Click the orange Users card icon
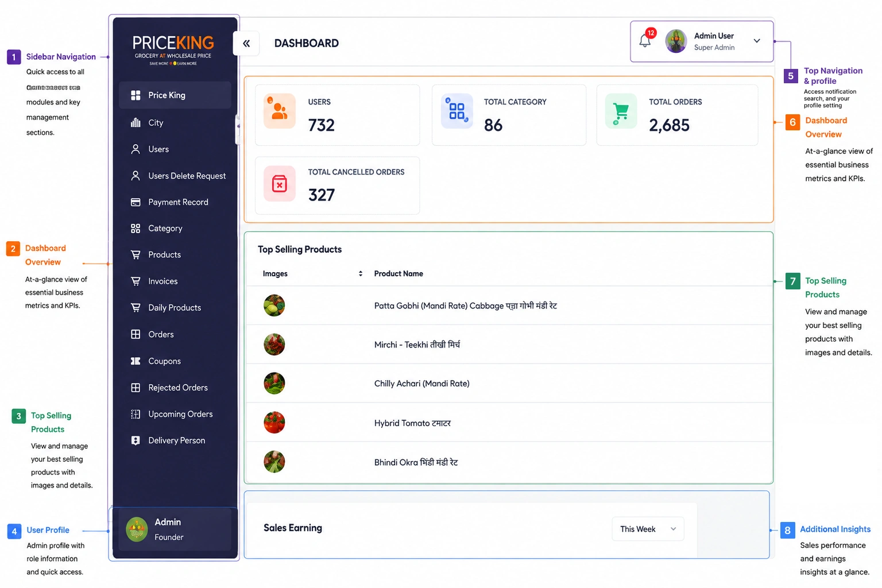 (x=280, y=111)
